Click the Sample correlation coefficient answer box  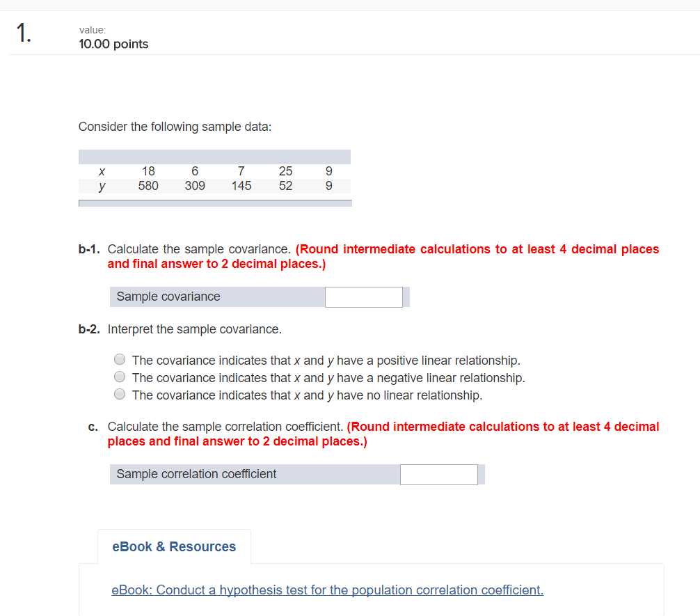click(x=438, y=475)
